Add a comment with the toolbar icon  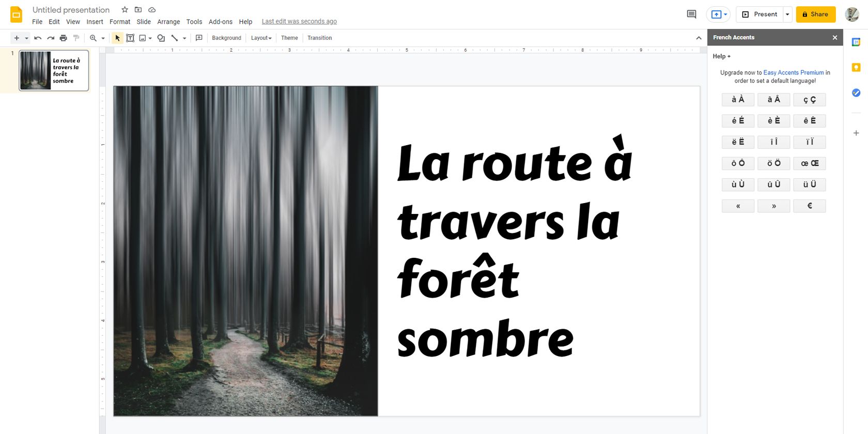coord(199,38)
